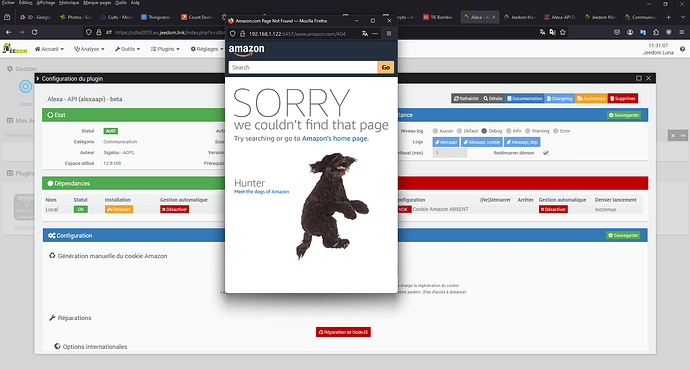The width and height of the screenshot is (690, 369).
Task: Click the Jeedom logo
Action: tap(15, 49)
